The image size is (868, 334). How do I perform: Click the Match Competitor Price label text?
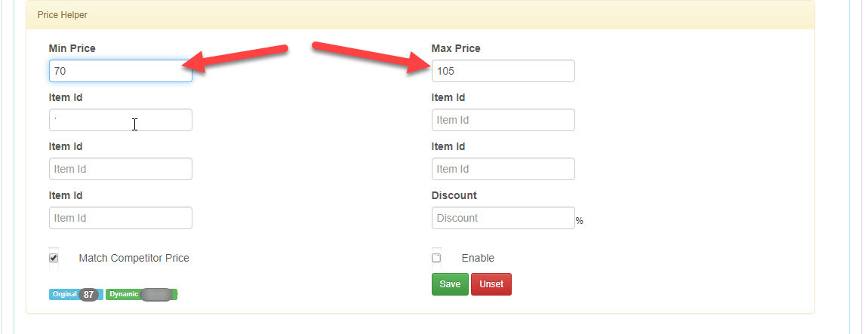pos(134,259)
